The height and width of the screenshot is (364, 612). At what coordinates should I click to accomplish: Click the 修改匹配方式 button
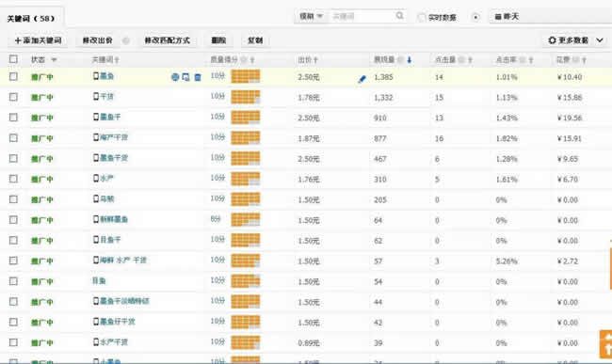click(167, 40)
